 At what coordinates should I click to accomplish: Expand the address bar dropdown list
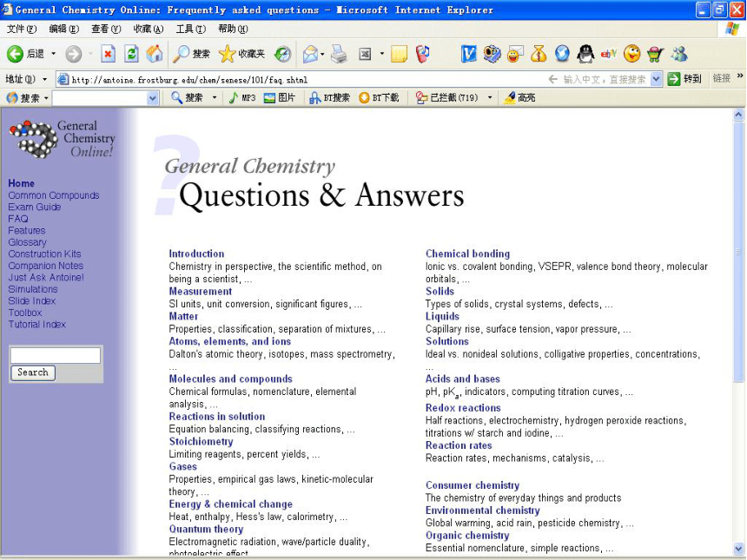(656, 79)
